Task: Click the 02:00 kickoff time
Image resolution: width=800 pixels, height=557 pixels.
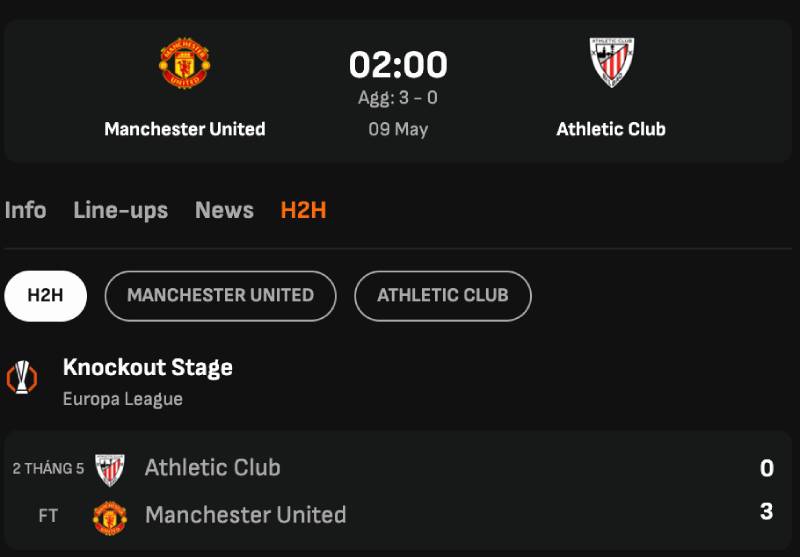Action: [398, 65]
